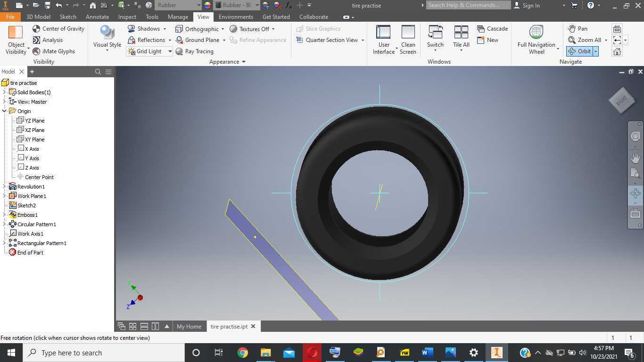Toggle Center of Gravity display
The width and height of the screenshot is (644, 362).
[58, 29]
